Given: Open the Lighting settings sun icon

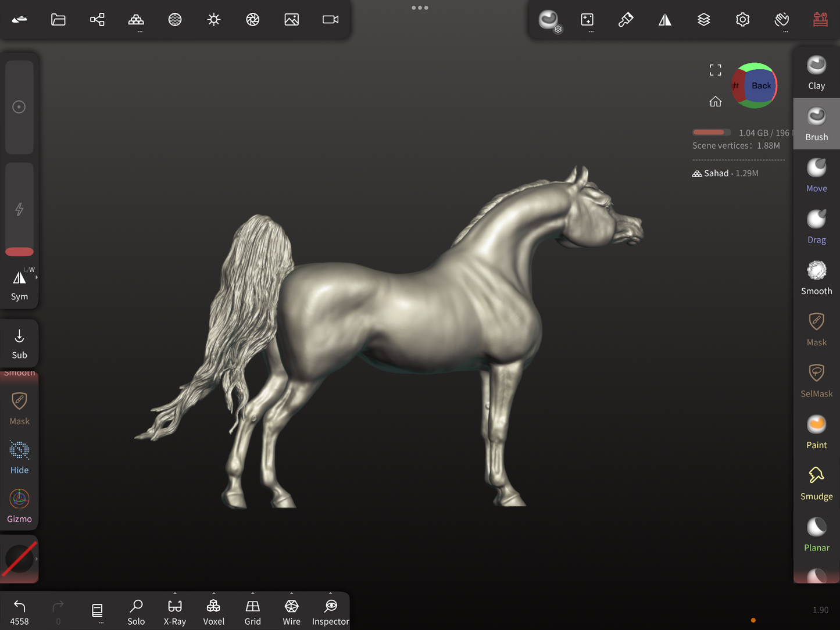Looking at the screenshot, I should click(x=214, y=20).
